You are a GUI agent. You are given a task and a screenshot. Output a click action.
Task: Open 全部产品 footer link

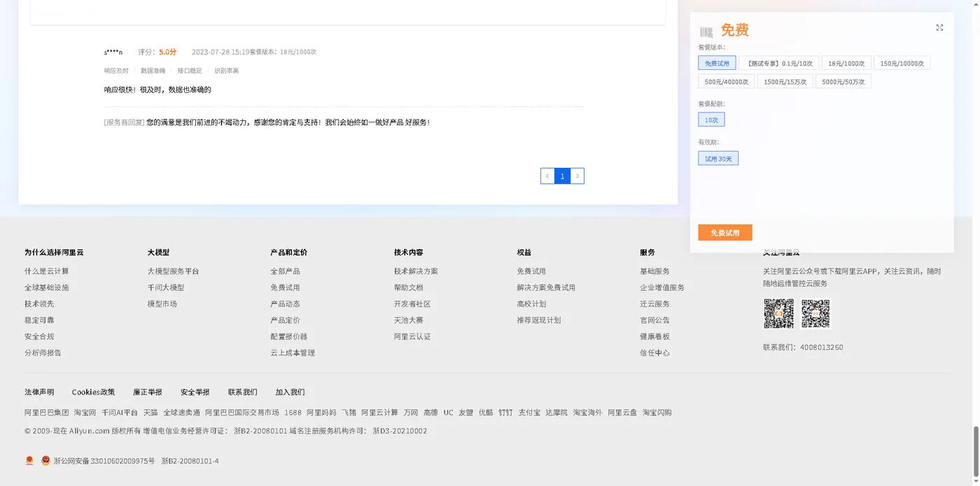(x=285, y=271)
